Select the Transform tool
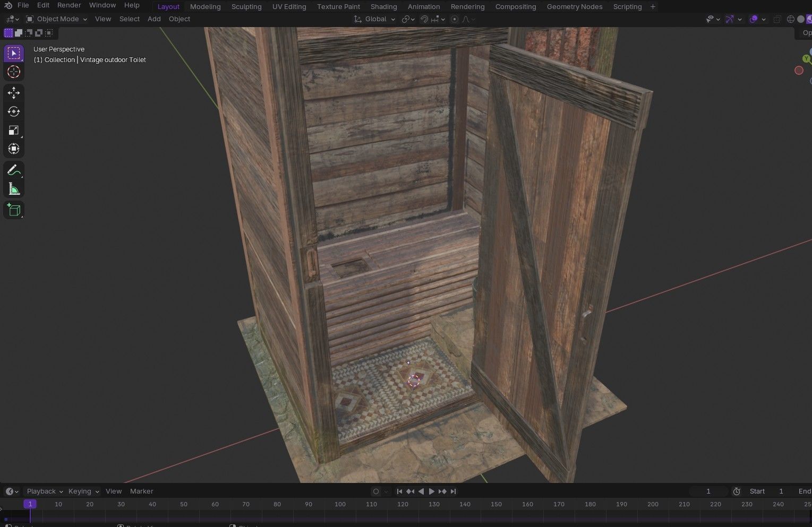Viewport: 812px width, 527px height. coord(14,149)
